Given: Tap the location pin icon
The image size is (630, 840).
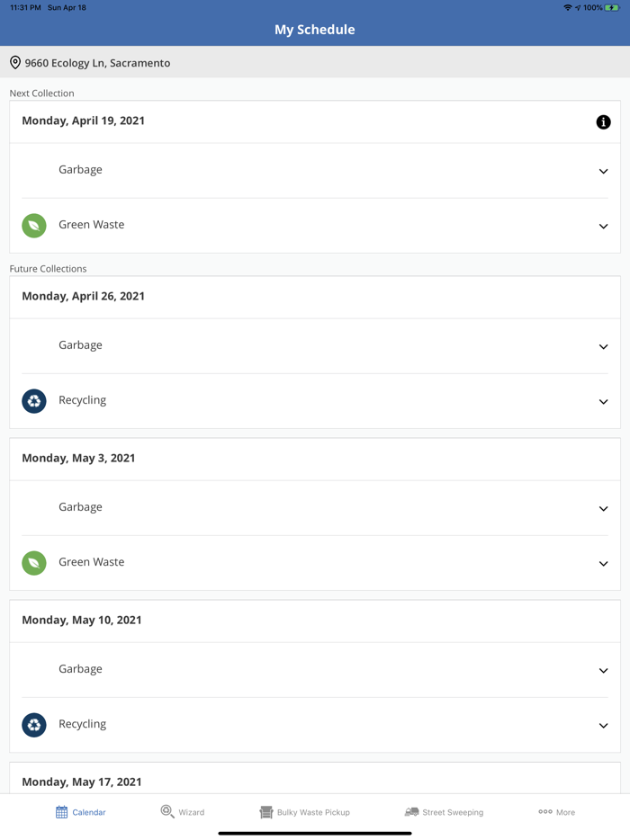Looking at the screenshot, I should (x=15, y=63).
